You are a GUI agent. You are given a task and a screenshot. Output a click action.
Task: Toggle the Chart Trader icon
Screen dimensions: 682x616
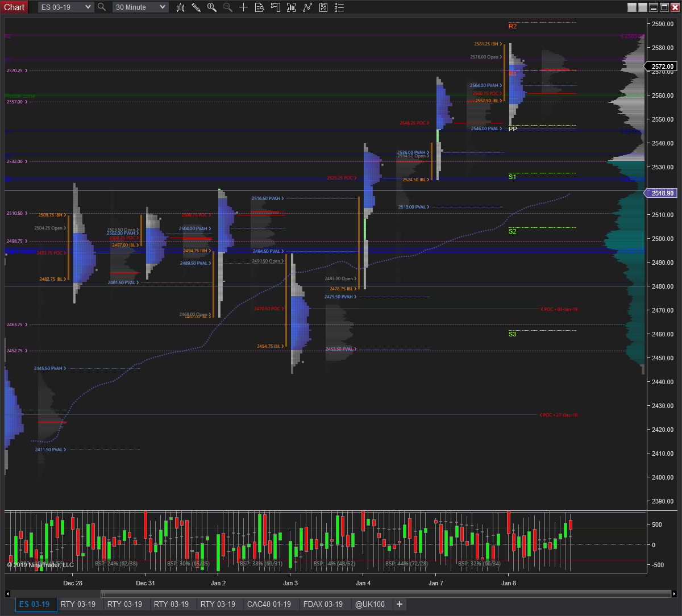[x=276, y=7]
